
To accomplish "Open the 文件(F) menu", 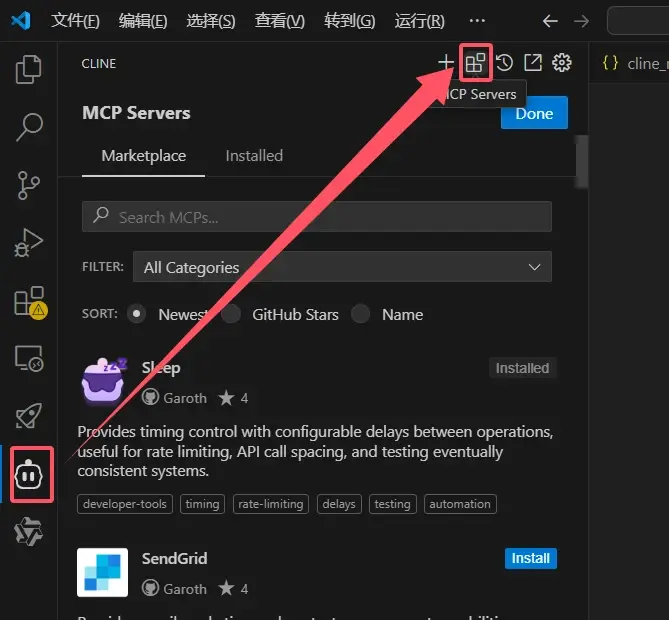I will tap(75, 20).
